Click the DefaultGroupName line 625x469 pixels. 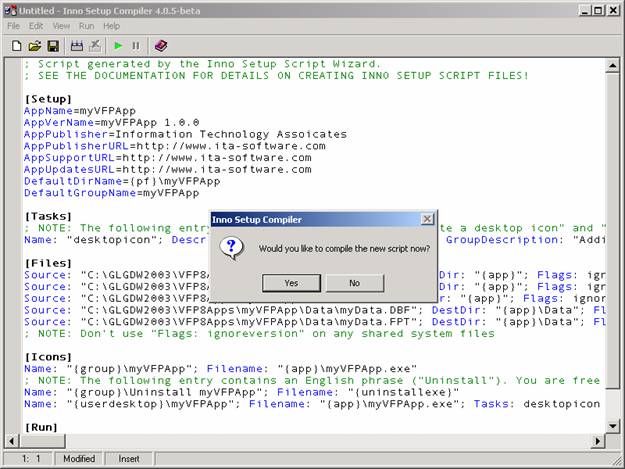click(x=111, y=193)
